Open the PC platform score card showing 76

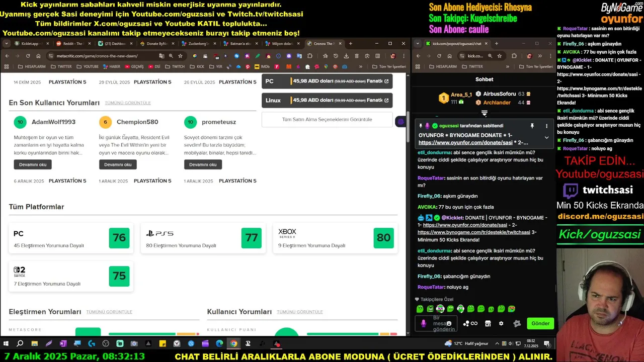tap(71, 238)
